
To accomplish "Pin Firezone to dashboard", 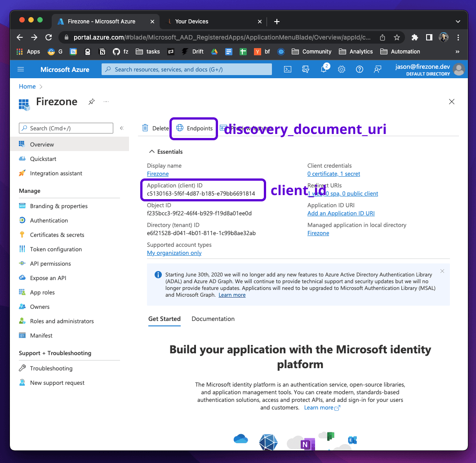I will click(x=92, y=102).
